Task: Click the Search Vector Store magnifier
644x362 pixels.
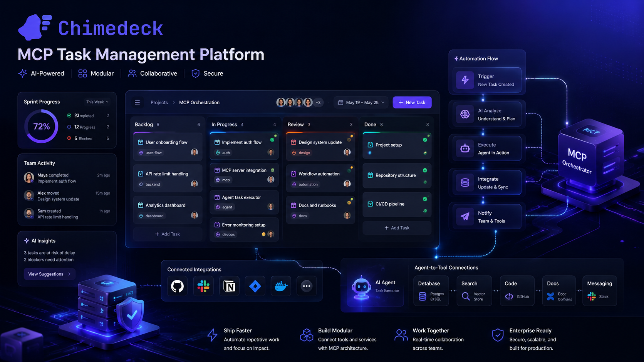Action: [x=466, y=296]
